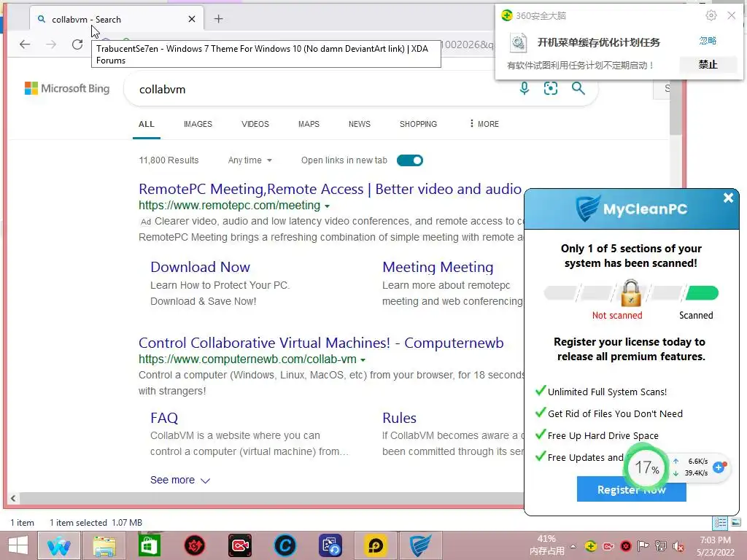Close the collabvm - Search tab
This screenshot has height=560, width=747.
coord(192,19)
